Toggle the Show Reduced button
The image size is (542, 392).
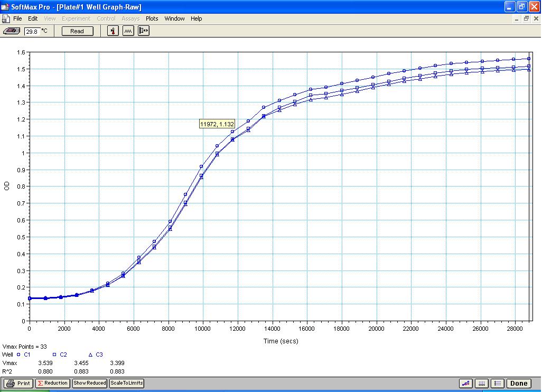pos(89,383)
